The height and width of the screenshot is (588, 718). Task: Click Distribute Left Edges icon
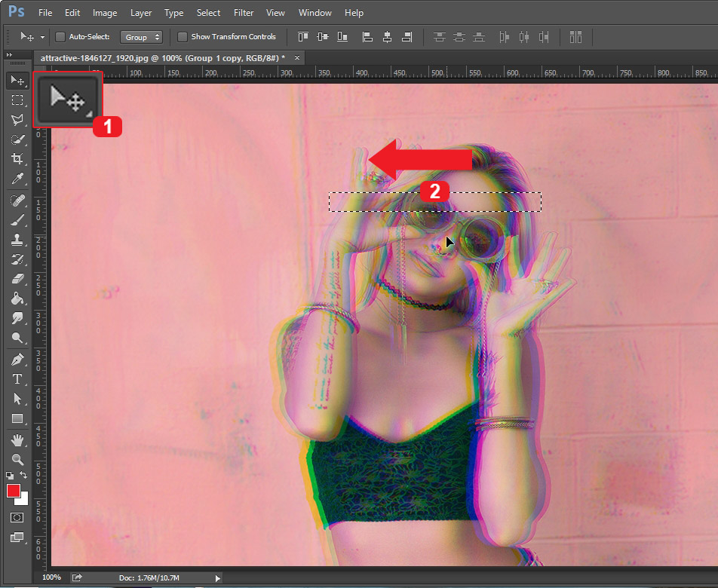[504, 37]
